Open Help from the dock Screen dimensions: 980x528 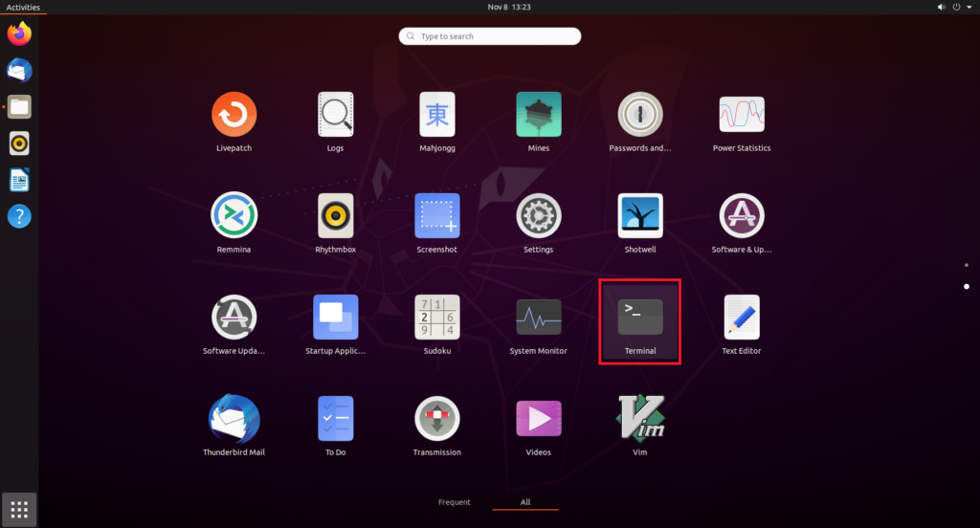19,216
